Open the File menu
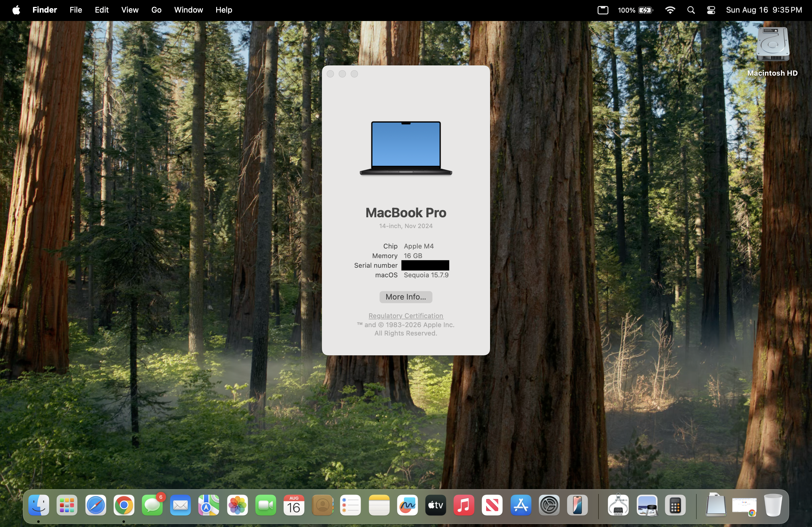812x527 pixels. (x=76, y=10)
